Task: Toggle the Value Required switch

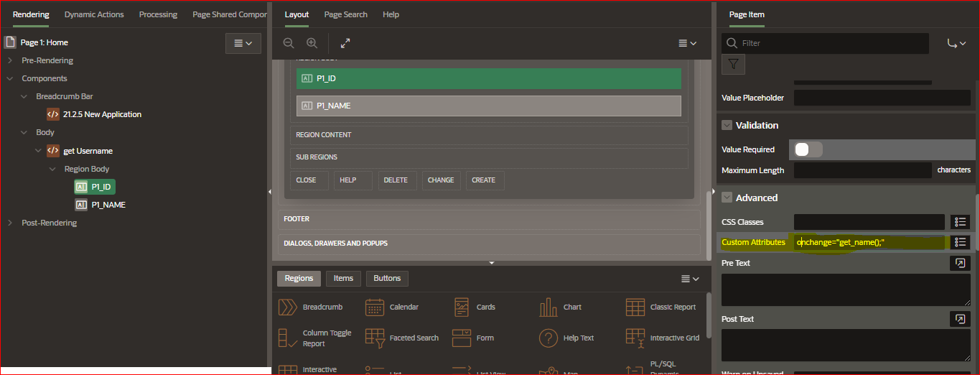Action: pyautogui.click(x=808, y=149)
